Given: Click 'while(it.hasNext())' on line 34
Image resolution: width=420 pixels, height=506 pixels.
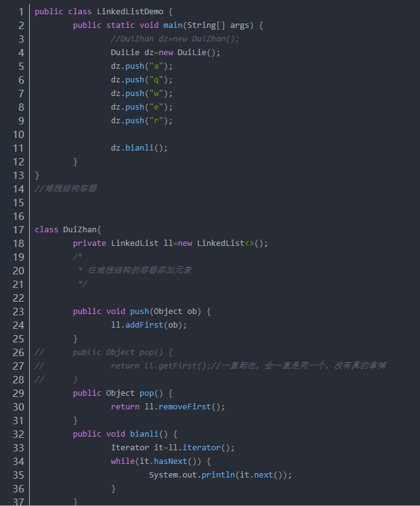Looking at the screenshot, I should pos(156,461).
